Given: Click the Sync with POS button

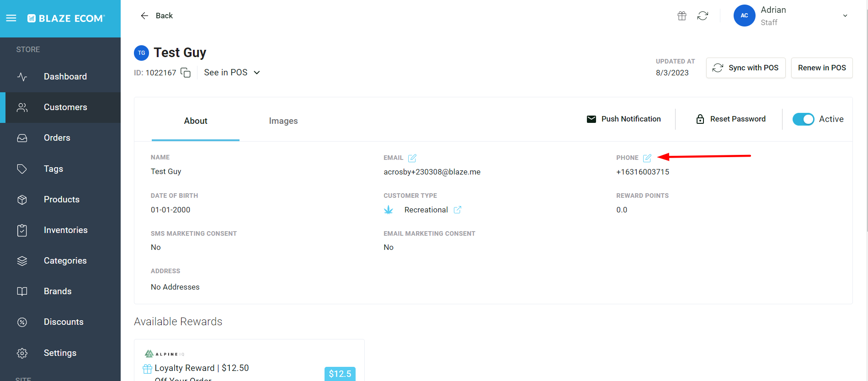Looking at the screenshot, I should pyautogui.click(x=746, y=68).
